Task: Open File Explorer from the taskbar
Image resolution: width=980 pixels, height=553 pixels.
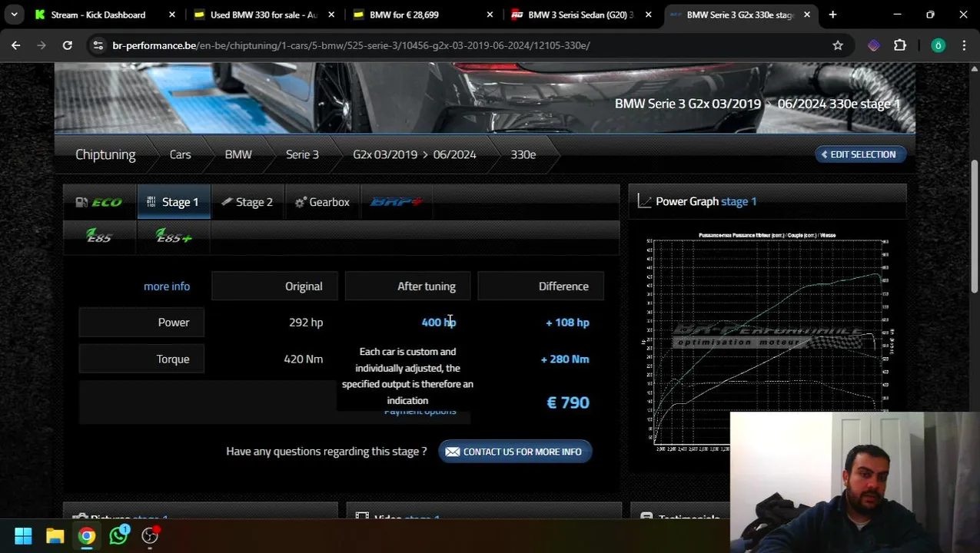Action: point(55,535)
